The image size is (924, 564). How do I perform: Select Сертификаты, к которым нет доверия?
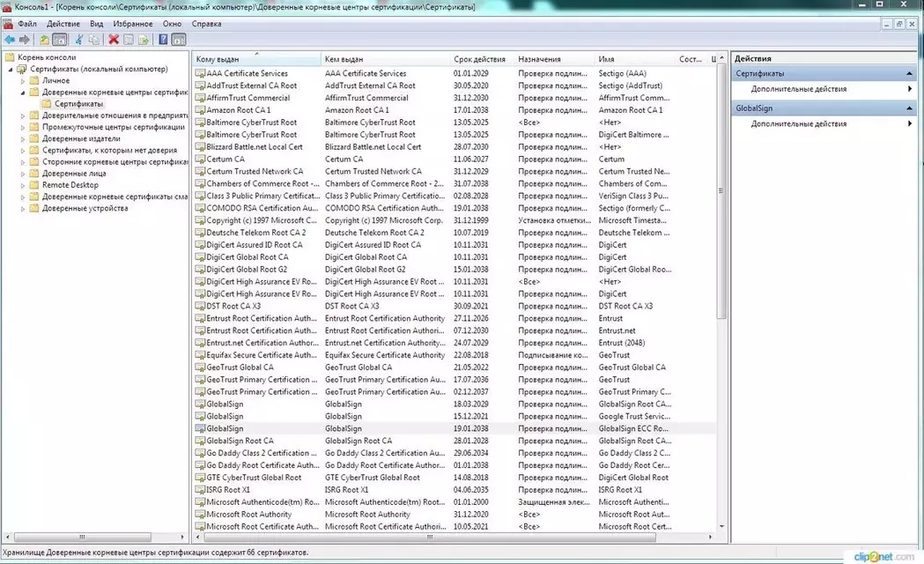(x=109, y=151)
